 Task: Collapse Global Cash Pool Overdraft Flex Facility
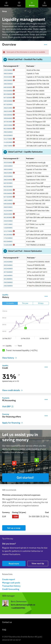click(x=5, y=60)
